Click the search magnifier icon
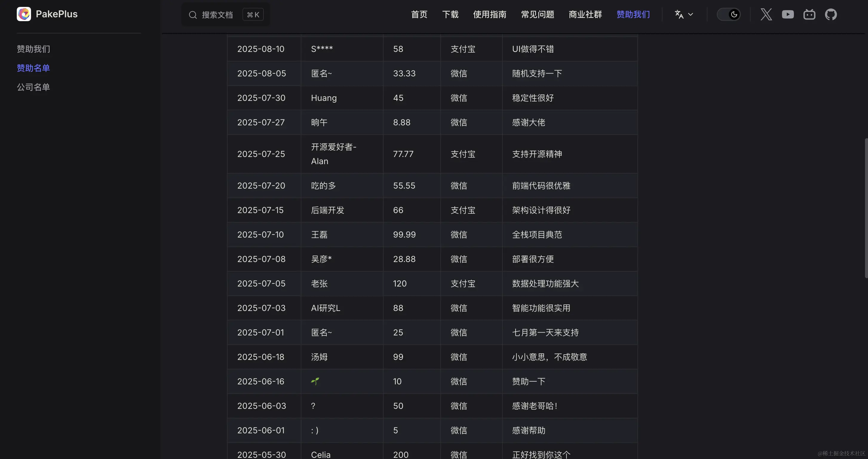 (193, 15)
